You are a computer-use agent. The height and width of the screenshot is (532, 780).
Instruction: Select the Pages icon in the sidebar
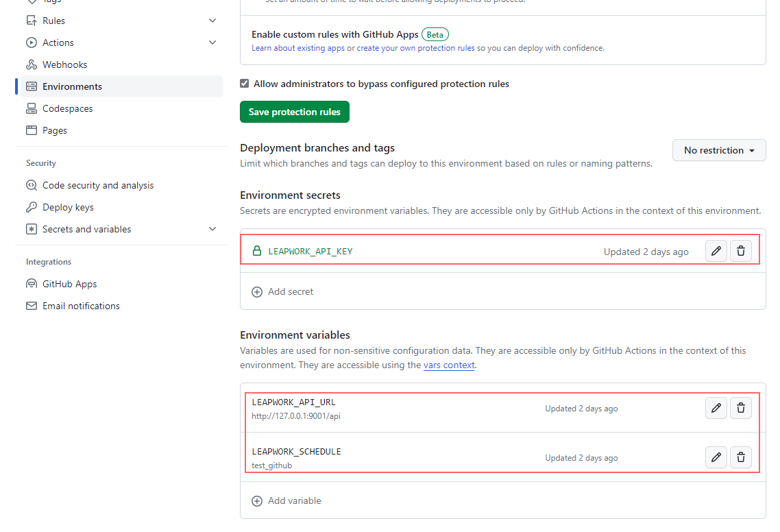point(32,130)
